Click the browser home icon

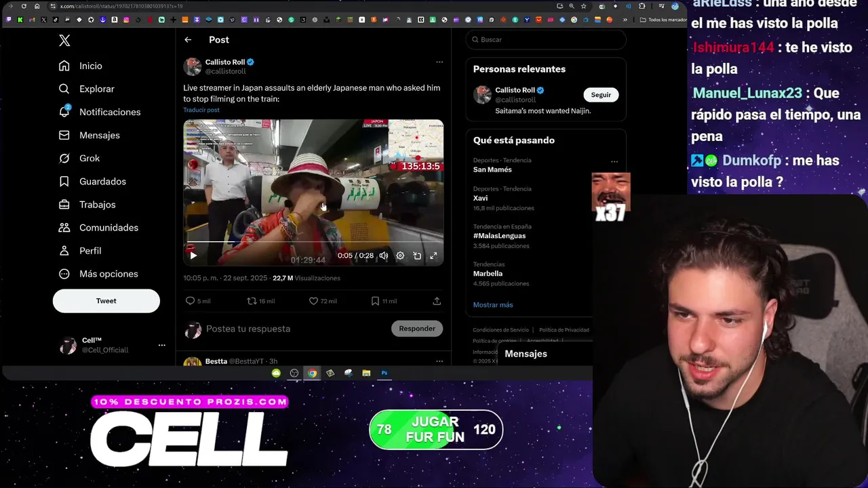[37, 6]
